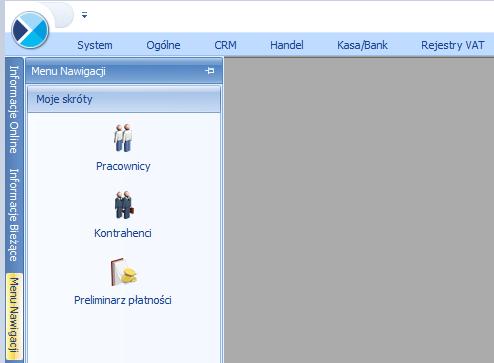Open the quick access toolbar dropdown arrow
Viewport: 494px width, 363px height.
click(x=84, y=15)
